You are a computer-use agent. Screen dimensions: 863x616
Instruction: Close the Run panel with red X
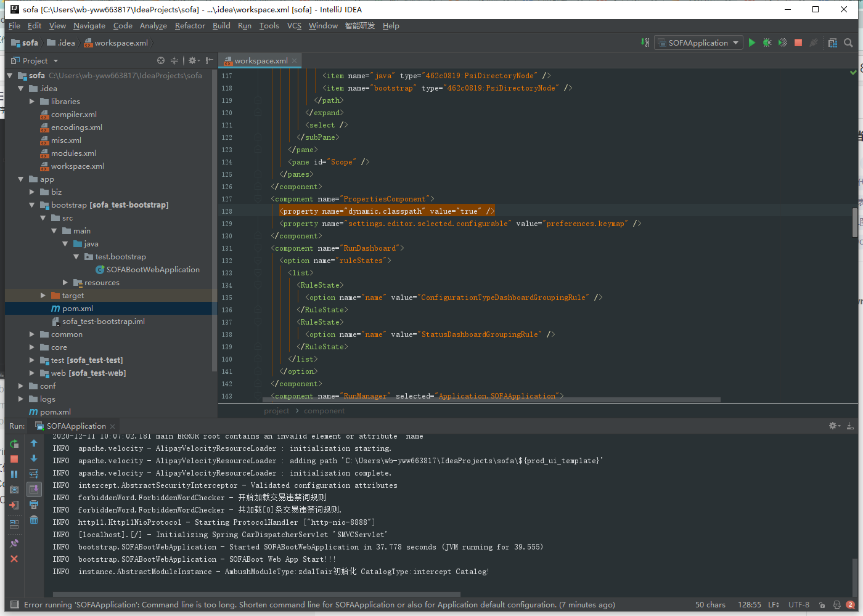pos(14,559)
